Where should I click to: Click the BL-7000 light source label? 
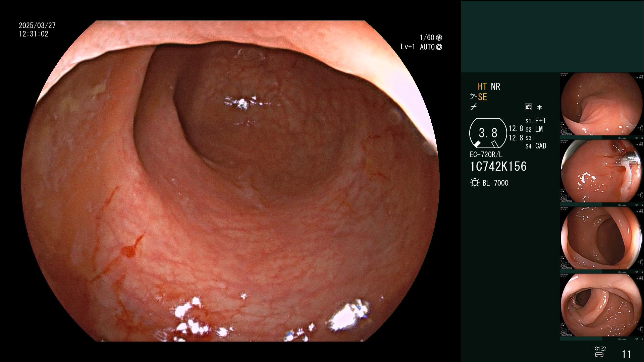(x=495, y=183)
